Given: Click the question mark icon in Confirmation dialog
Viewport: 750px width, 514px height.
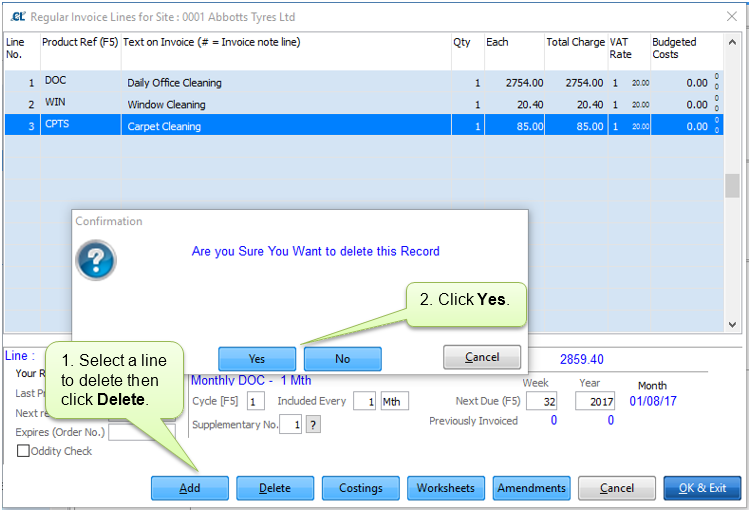Looking at the screenshot, I should (x=96, y=260).
